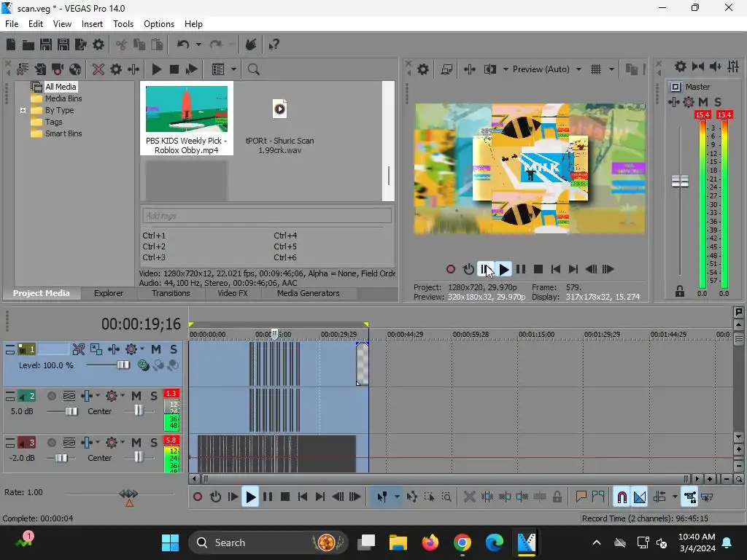This screenshot has height=560, width=747.
Task: Toggle split screen view in preview
Action: [x=489, y=69]
